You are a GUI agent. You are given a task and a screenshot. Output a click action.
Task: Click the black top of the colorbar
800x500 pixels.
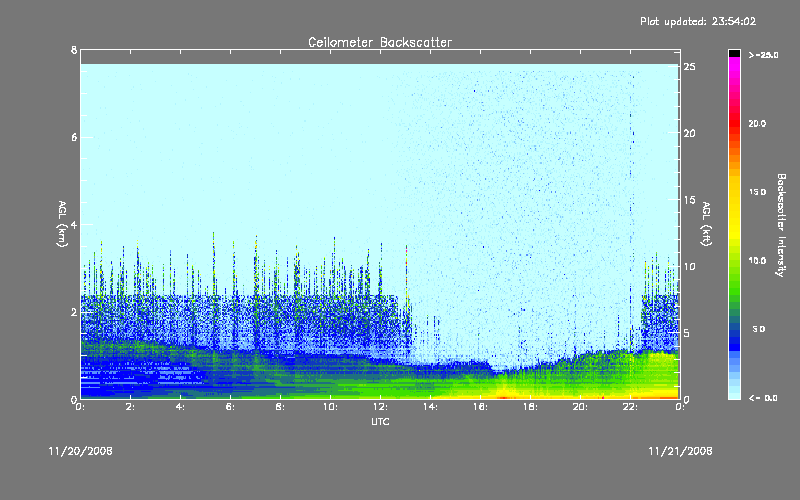click(x=734, y=53)
